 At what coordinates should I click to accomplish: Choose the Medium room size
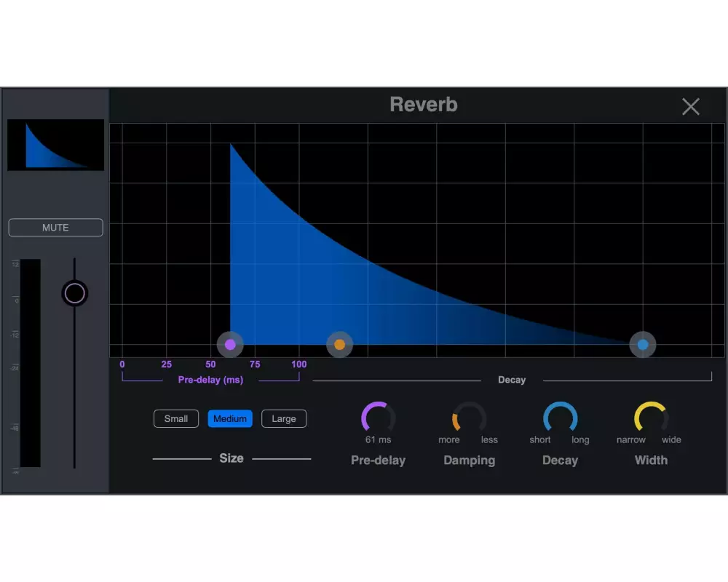pos(230,419)
